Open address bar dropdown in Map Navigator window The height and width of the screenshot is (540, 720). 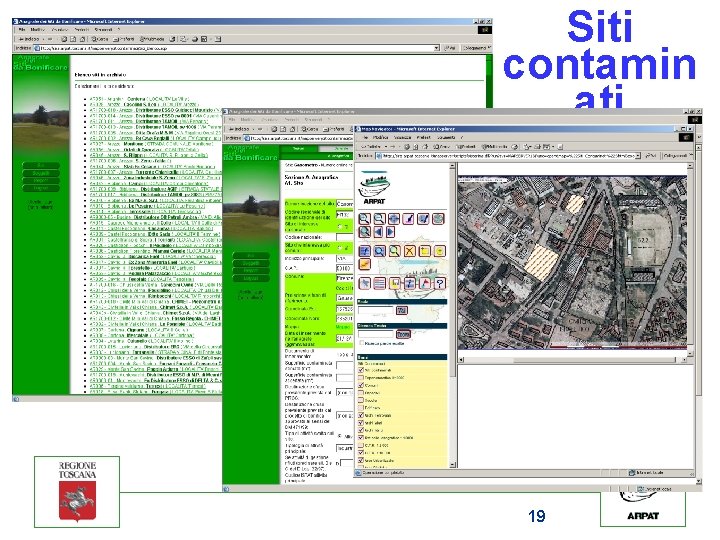tap(638, 156)
